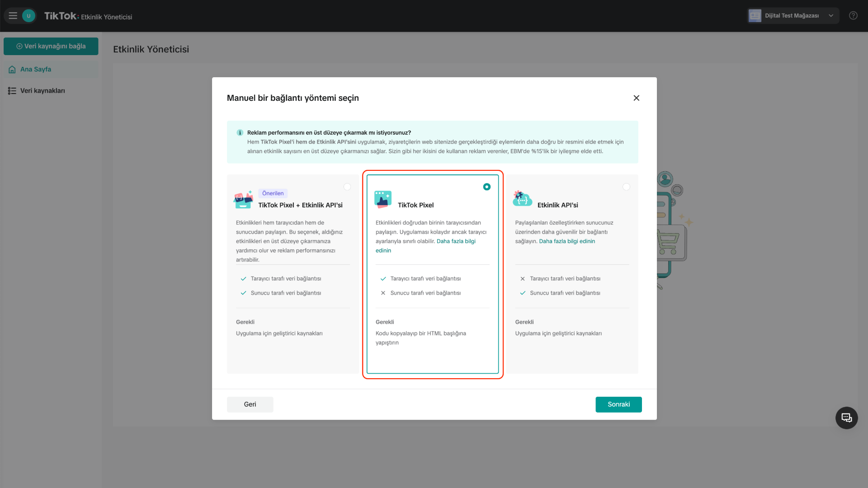
Task: Open the chat support widget
Action: tap(847, 418)
